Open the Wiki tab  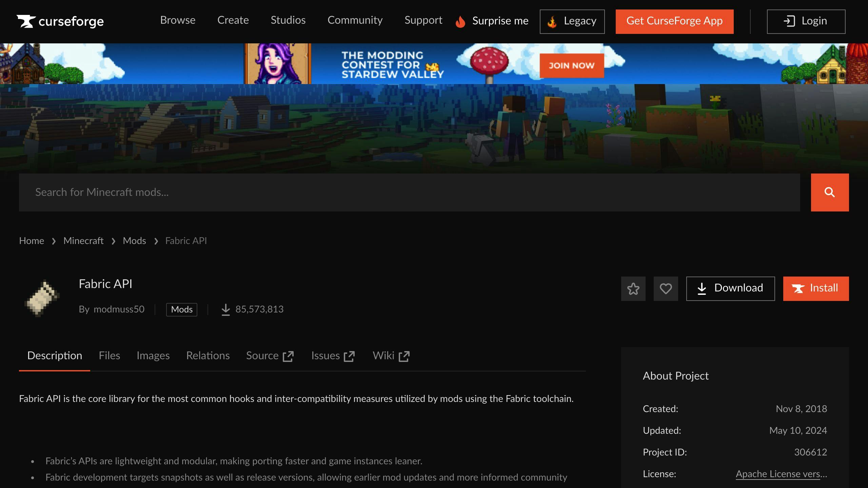tap(391, 356)
